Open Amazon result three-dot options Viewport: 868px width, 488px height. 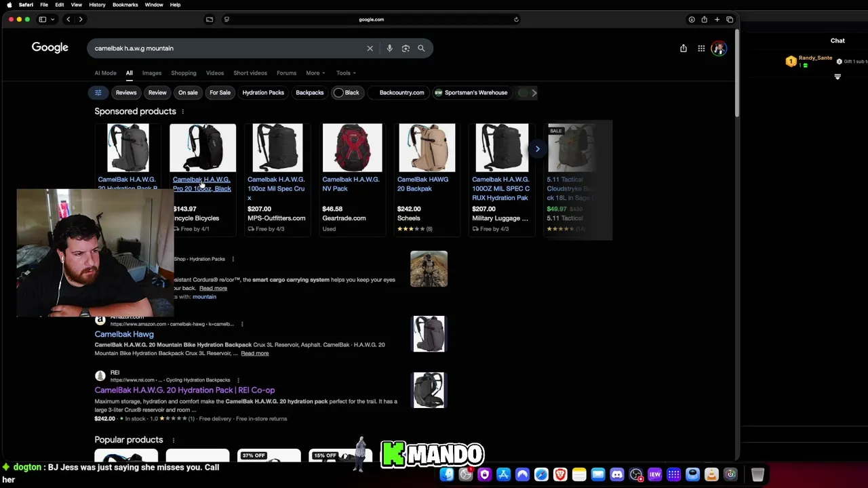tap(242, 324)
